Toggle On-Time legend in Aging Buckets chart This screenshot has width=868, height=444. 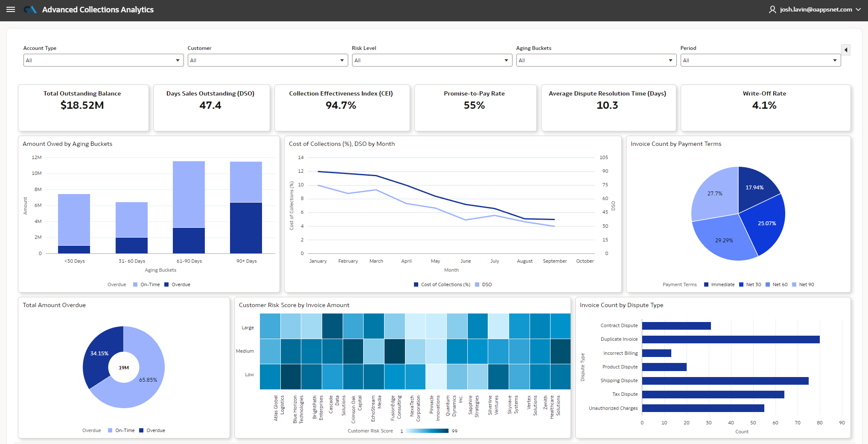146,284
